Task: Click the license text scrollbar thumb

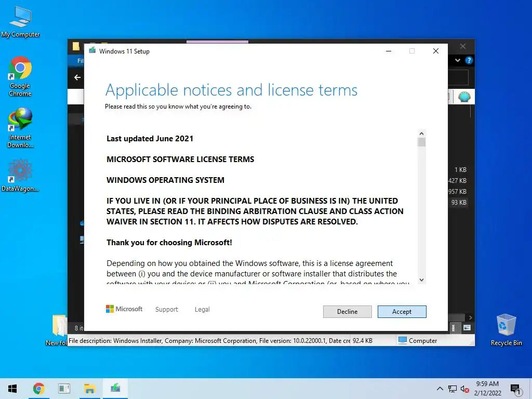Action: pos(421,142)
